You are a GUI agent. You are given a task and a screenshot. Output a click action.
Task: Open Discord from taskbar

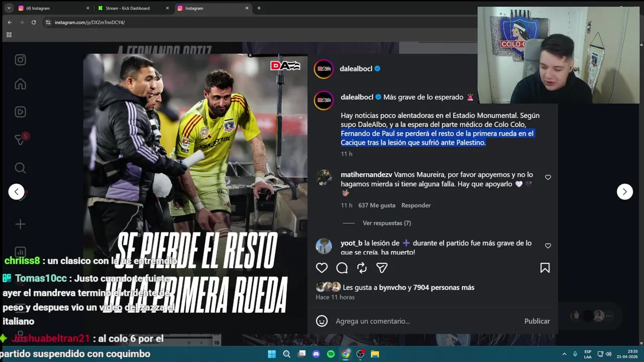pos(316,354)
